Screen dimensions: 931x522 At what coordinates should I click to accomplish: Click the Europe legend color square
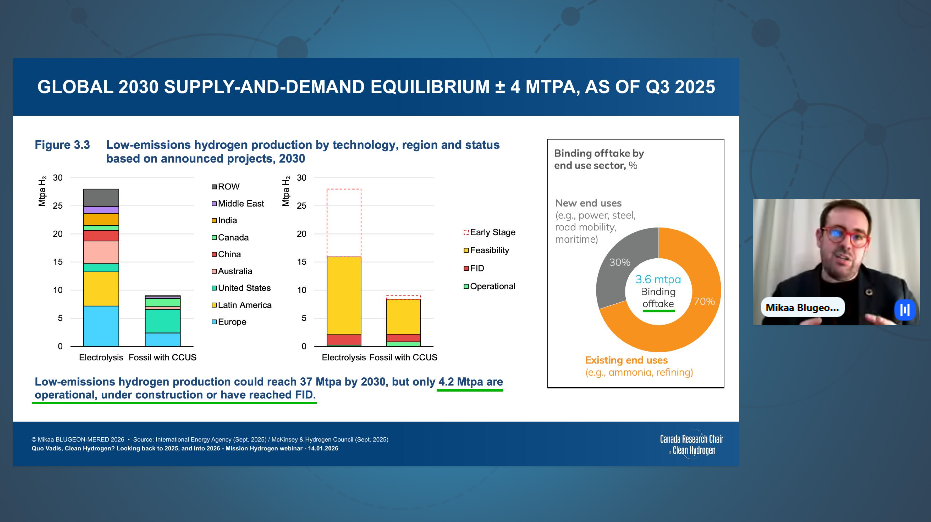tap(212, 322)
